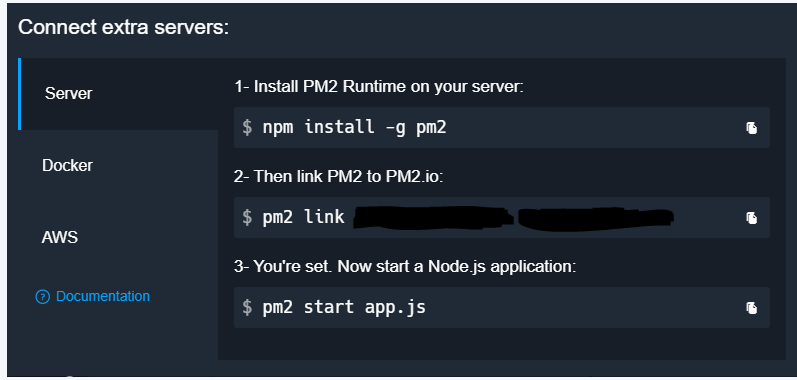Click the dollar prompt before npm install

pyautogui.click(x=247, y=128)
